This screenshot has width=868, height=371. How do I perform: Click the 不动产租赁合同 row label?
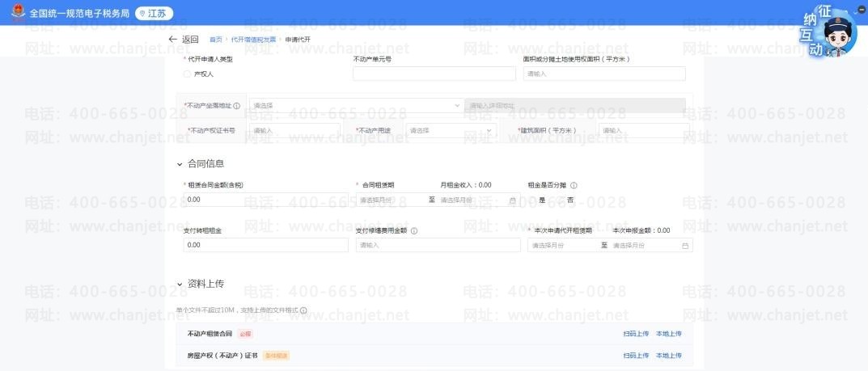click(210, 334)
